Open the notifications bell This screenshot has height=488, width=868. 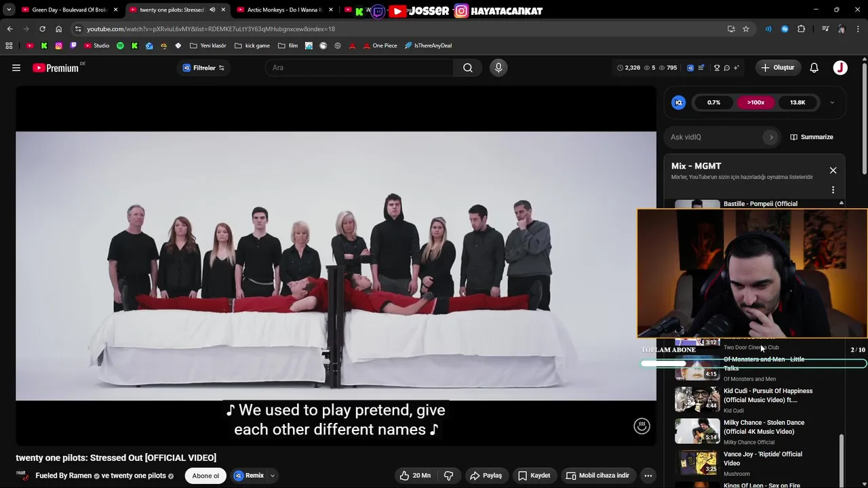click(x=814, y=68)
